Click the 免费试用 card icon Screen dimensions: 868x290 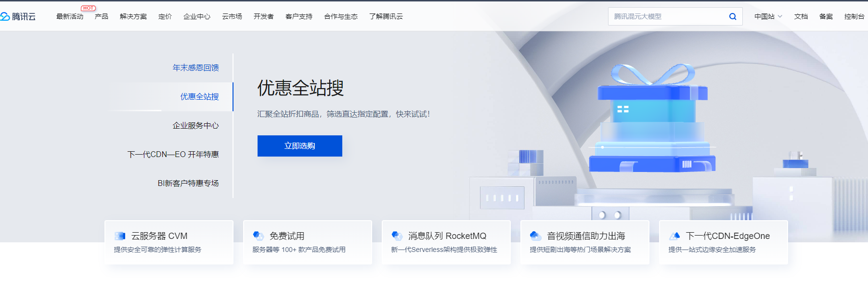coord(259,236)
